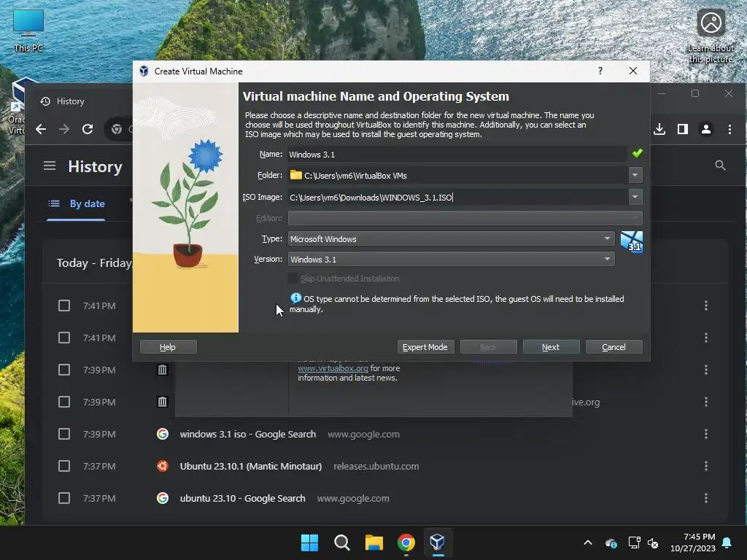Show hidden tray icons chevron

(588, 542)
